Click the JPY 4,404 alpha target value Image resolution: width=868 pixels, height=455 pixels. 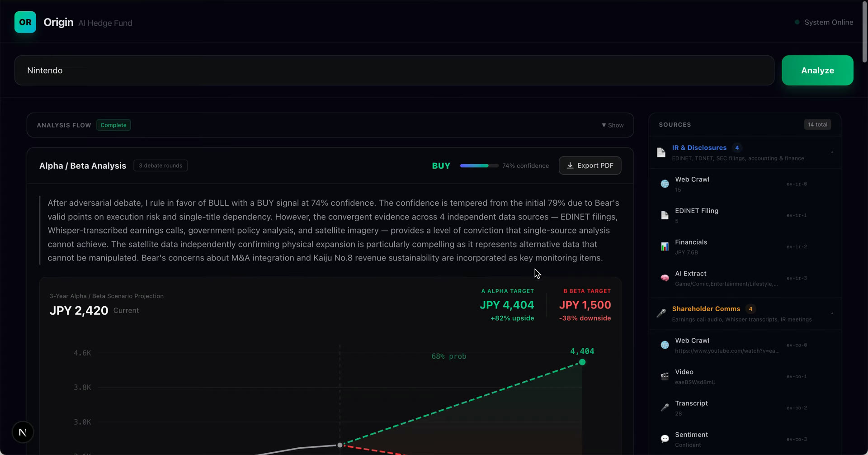click(507, 305)
